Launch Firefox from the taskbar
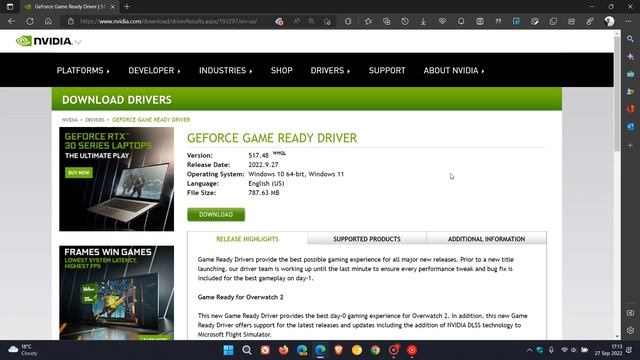The height and width of the screenshot is (360, 640). [x=283, y=350]
